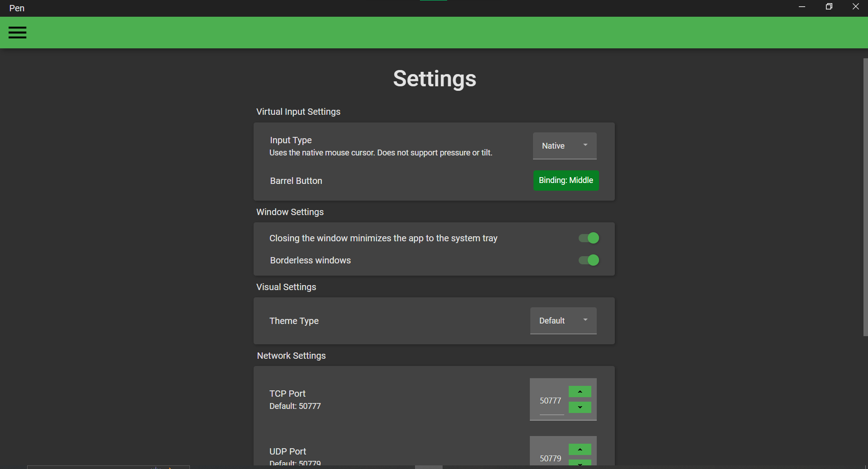Minimize the Pen window

coord(802,7)
